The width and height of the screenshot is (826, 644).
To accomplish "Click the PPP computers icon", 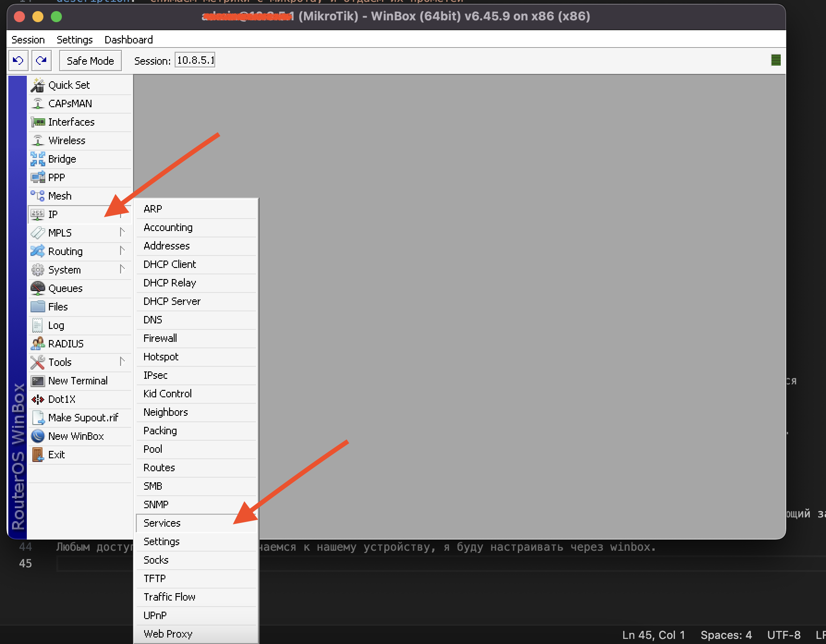I will click(37, 177).
